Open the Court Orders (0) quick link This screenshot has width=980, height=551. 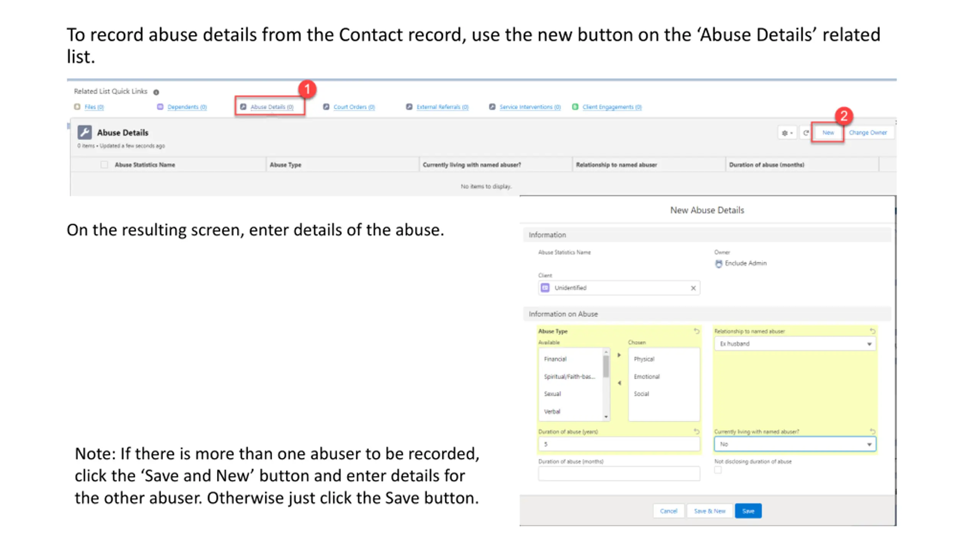point(354,107)
